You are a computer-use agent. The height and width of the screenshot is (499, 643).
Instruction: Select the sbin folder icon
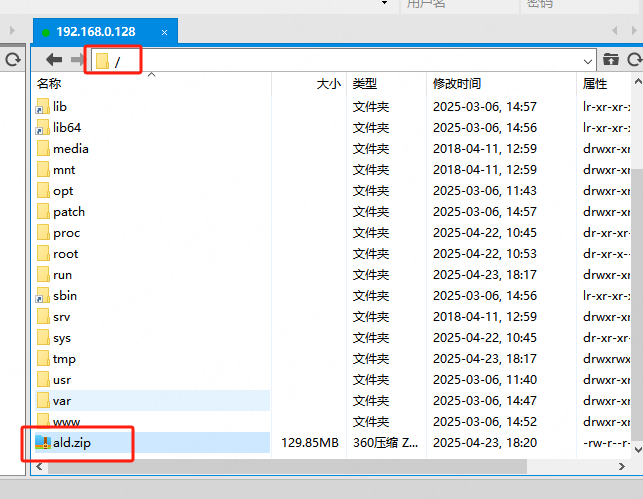pyautogui.click(x=43, y=296)
